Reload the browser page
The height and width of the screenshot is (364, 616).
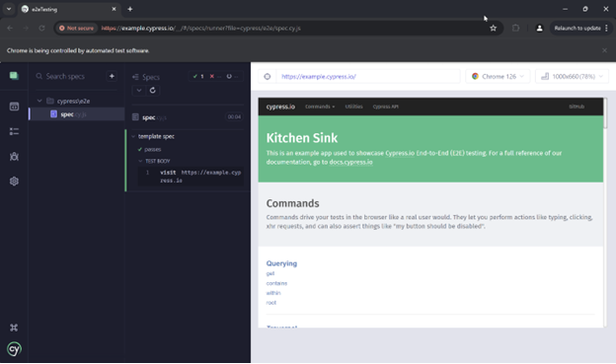(x=41, y=29)
